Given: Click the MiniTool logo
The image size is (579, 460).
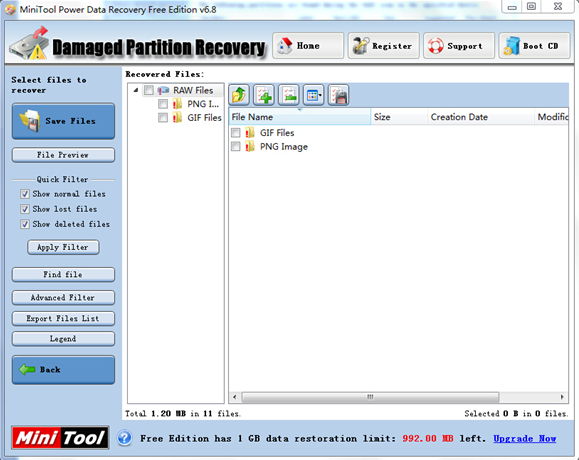Looking at the screenshot, I should 60,438.
